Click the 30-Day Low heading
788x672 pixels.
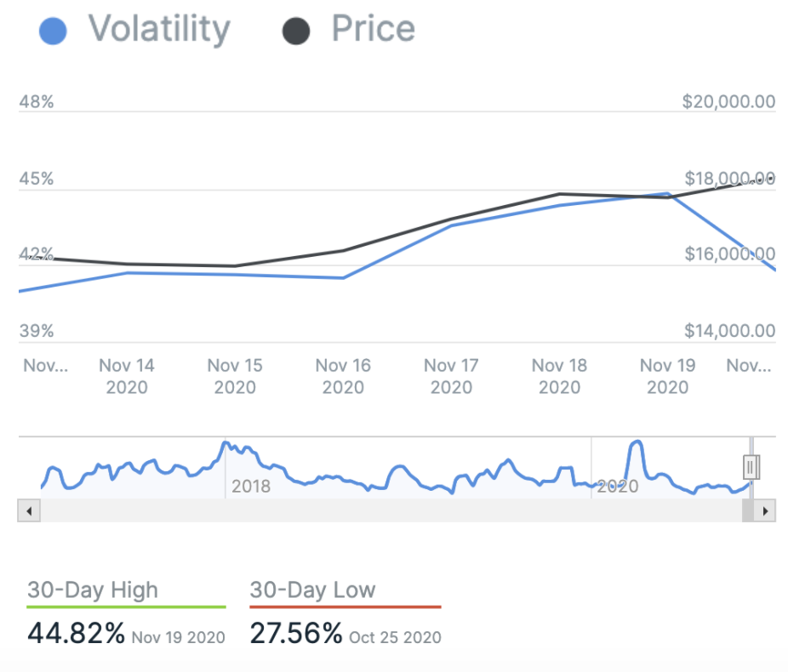(x=312, y=589)
